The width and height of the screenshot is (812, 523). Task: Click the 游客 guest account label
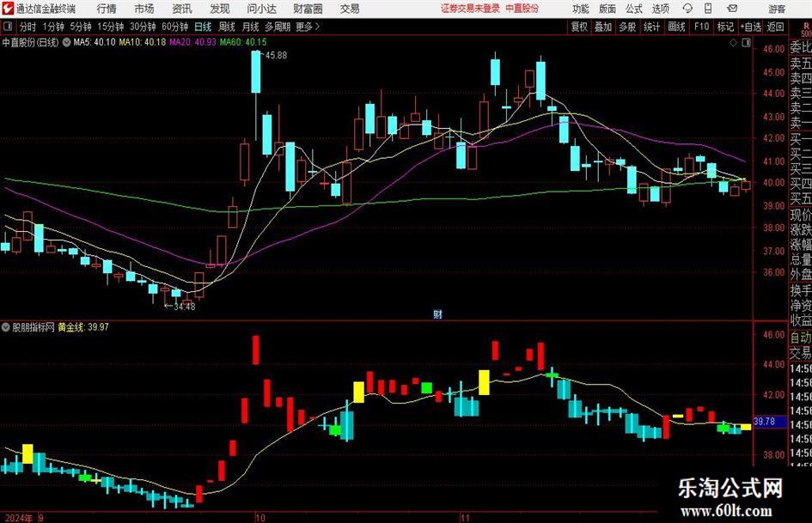[777, 9]
